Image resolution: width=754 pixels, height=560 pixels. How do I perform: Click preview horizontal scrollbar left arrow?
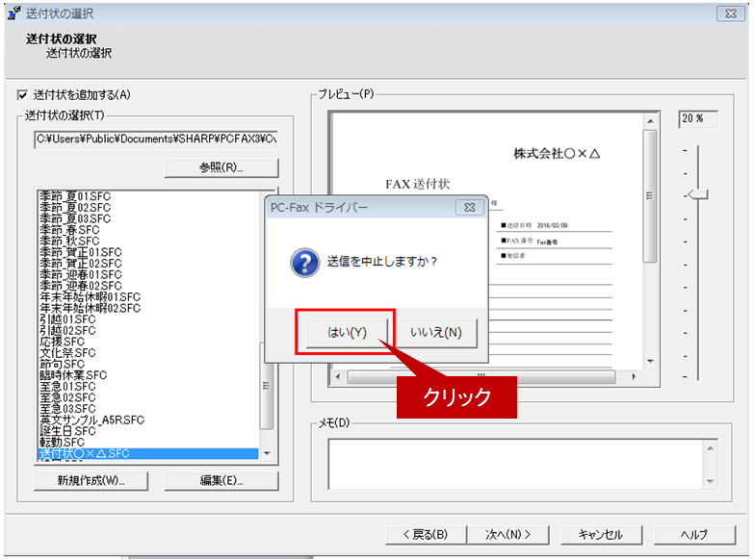(x=338, y=376)
